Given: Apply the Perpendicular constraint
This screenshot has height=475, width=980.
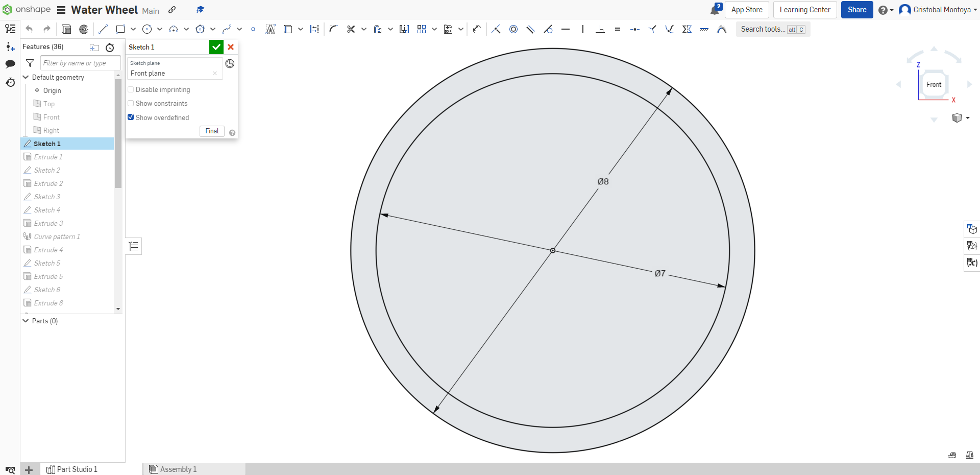Looking at the screenshot, I should (x=600, y=29).
